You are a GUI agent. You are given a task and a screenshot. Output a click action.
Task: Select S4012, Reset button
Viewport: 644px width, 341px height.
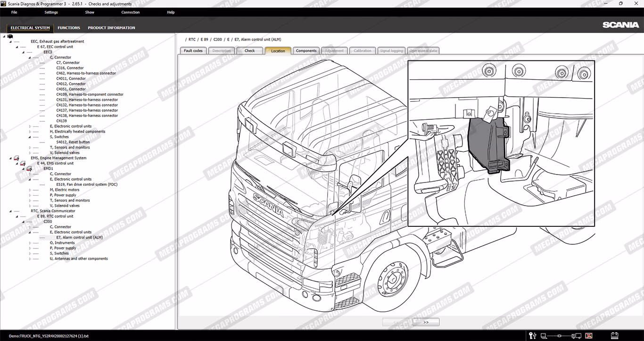73,142
